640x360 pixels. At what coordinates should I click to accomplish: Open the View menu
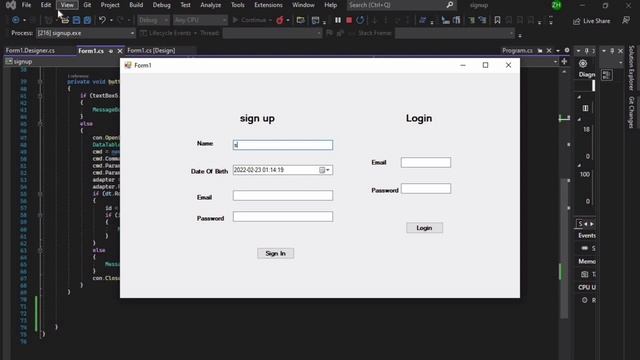[x=67, y=5]
